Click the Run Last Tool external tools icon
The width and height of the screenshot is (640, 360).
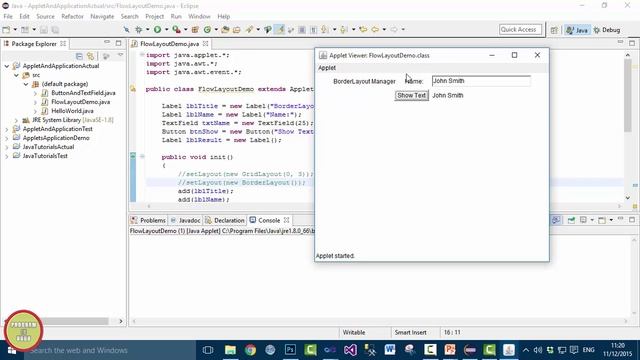(176, 29)
